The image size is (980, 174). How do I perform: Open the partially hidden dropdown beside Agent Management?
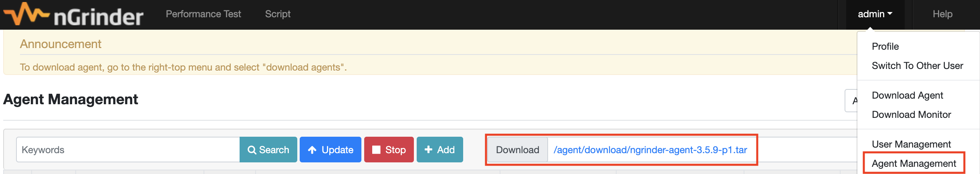[x=851, y=101]
